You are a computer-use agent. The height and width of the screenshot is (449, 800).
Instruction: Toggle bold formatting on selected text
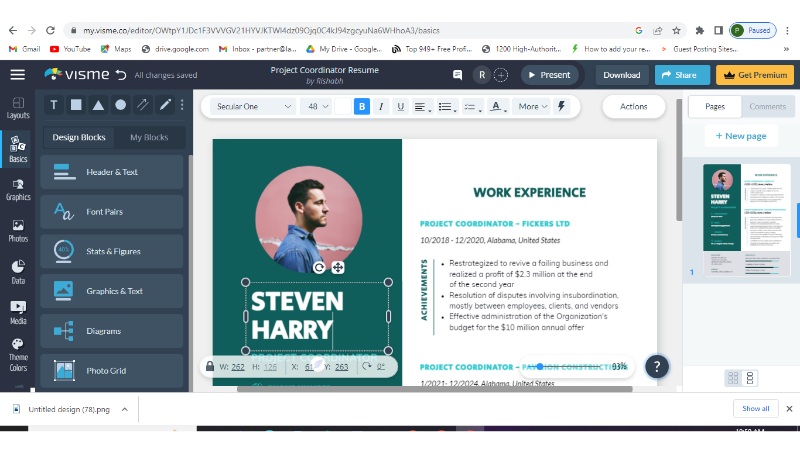point(361,106)
